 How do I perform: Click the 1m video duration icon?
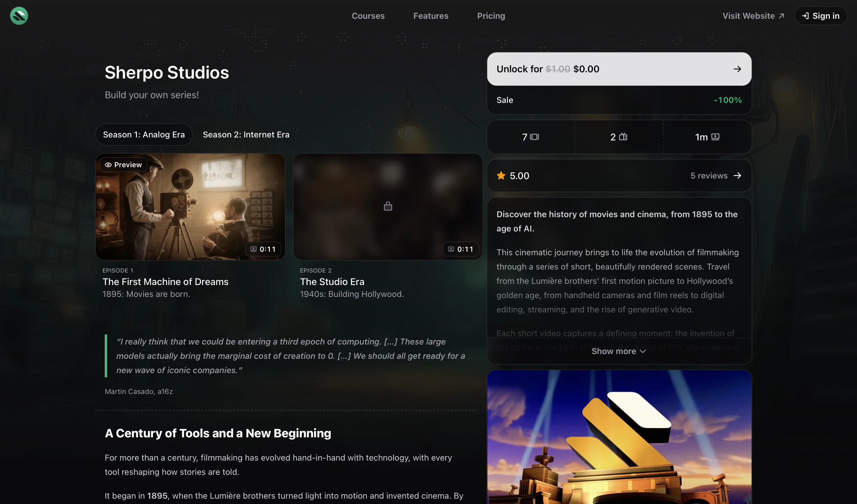[715, 137]
